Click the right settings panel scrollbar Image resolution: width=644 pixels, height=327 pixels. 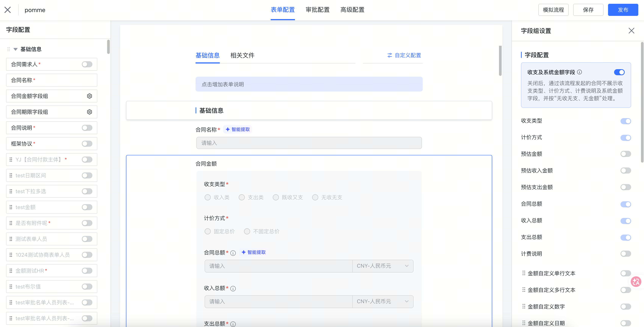click(x=642, y=102)
